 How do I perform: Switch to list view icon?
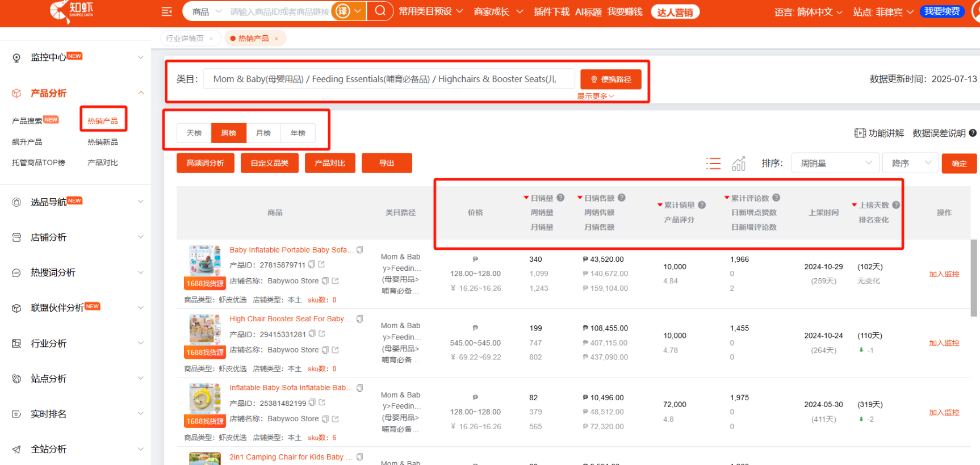713,164
